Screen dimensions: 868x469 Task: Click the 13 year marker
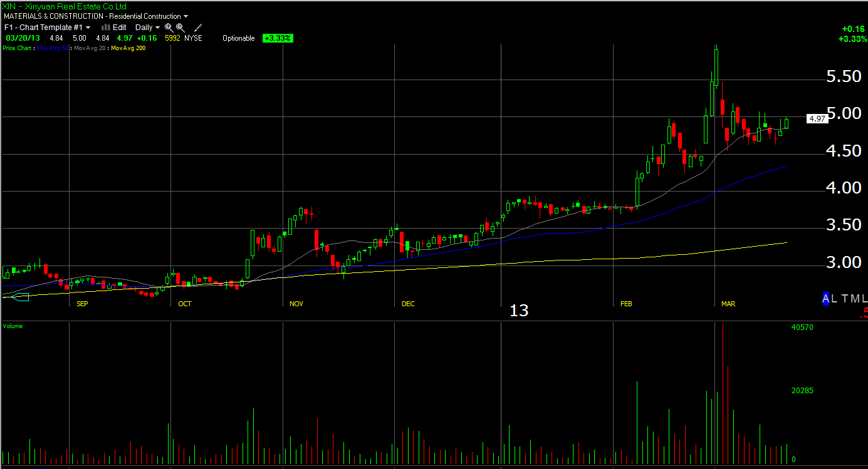click(x=519, y=311)
